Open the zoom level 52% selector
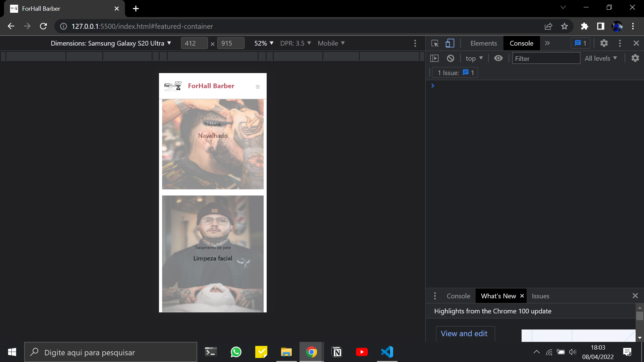 point(263,43)
